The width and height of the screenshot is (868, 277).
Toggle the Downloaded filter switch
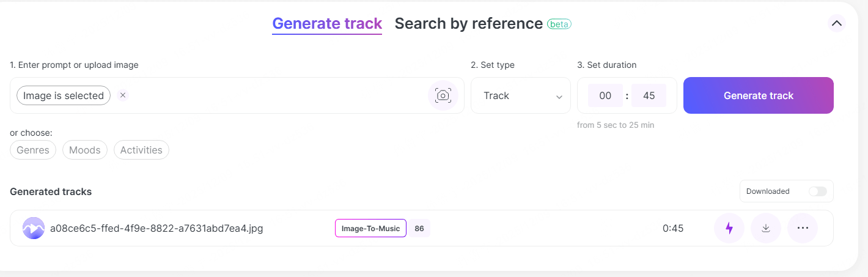[817, 191]
